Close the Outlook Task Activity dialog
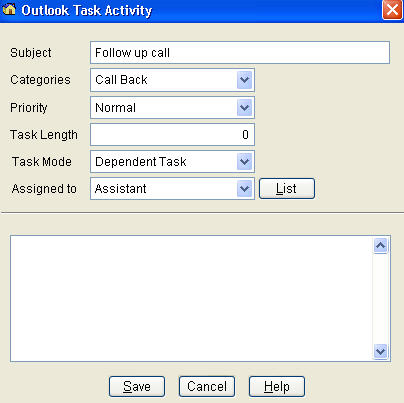The width and height of the screenshot is (404, 403). pyautogui.click(x=392, y=10)
